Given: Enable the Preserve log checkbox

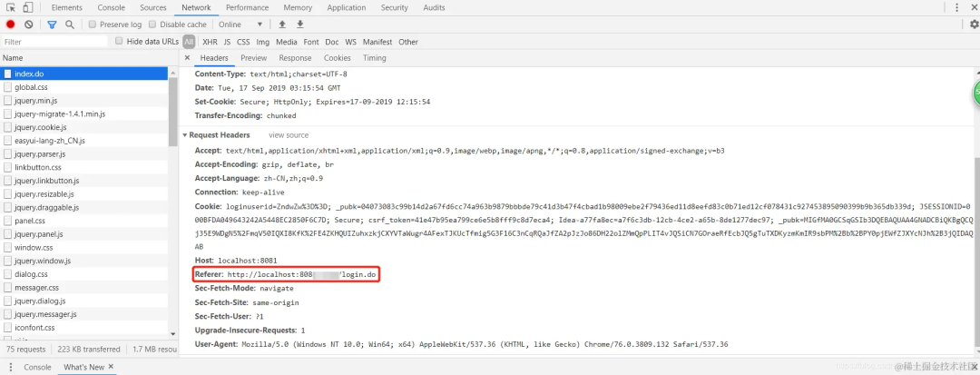Looking at the screenshot, I should point(93,25).
